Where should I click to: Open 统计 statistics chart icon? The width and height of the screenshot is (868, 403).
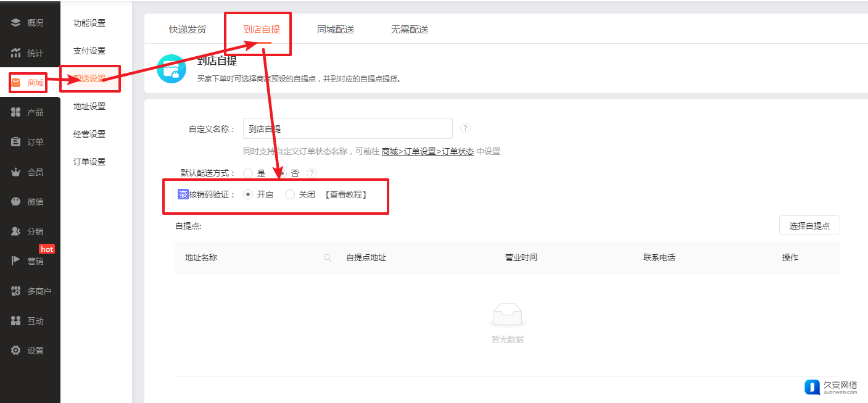tap(16, 53)
